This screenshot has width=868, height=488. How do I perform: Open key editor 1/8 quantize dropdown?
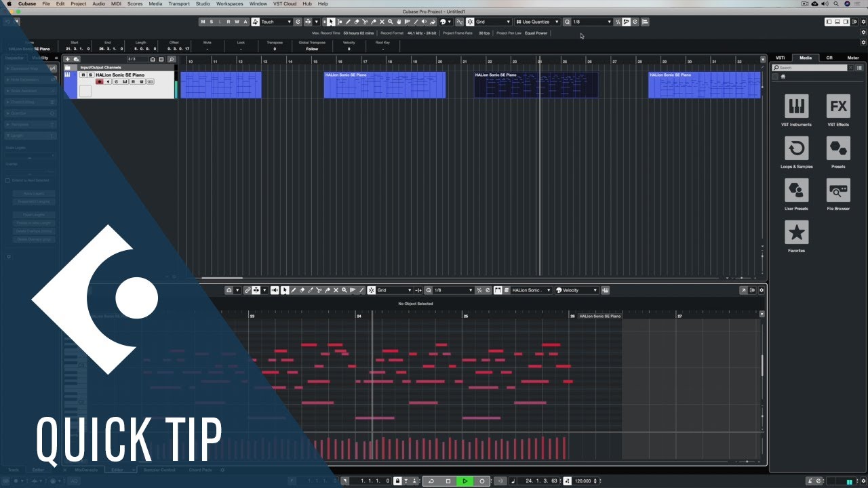452,290
